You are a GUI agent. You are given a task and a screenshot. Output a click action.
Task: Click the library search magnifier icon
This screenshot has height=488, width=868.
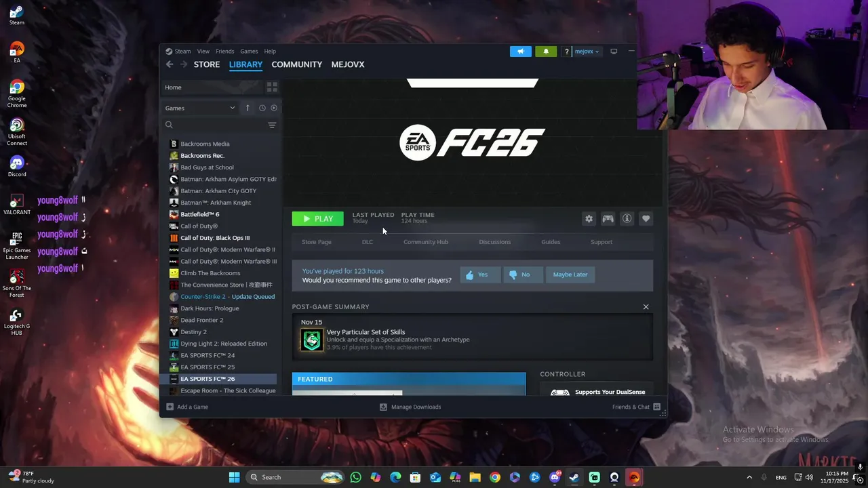click(x=169, y=125)
